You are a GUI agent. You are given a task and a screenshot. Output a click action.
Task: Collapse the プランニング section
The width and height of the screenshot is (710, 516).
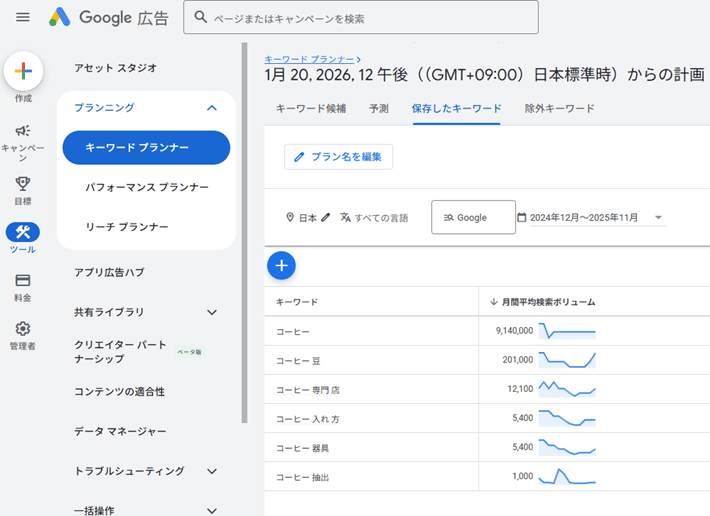coord(211,108)
